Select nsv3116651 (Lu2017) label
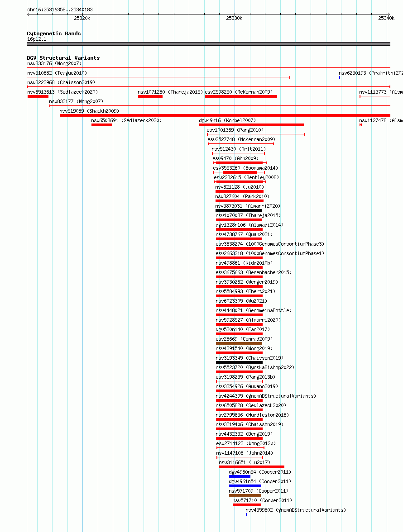The image size is (403, 532). (x=245, y=462)
